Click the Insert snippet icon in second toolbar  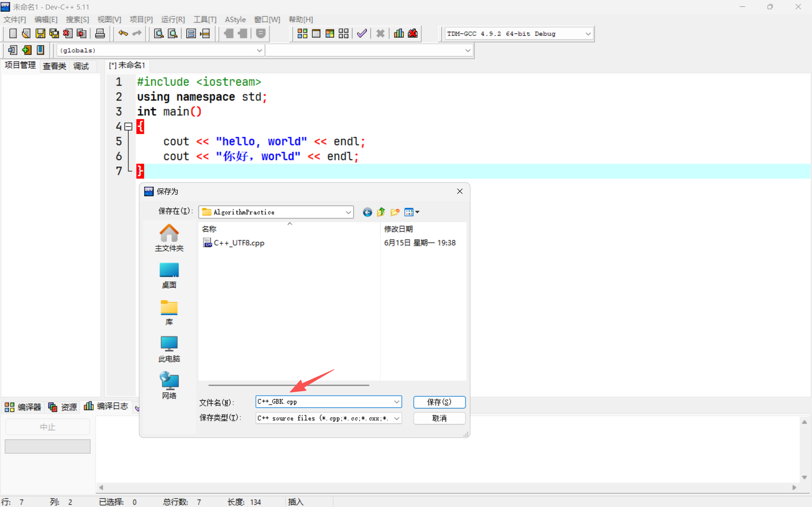(x=13, y=50)
